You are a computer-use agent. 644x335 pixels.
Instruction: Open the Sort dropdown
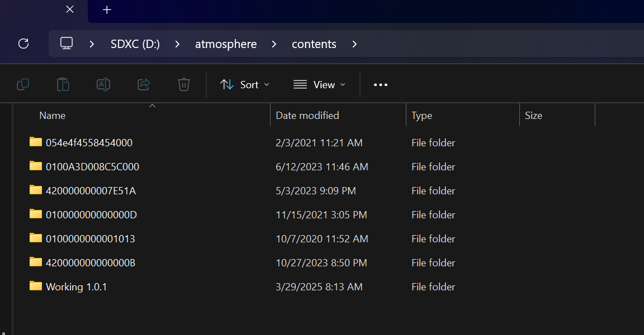(x=245, y=85)
